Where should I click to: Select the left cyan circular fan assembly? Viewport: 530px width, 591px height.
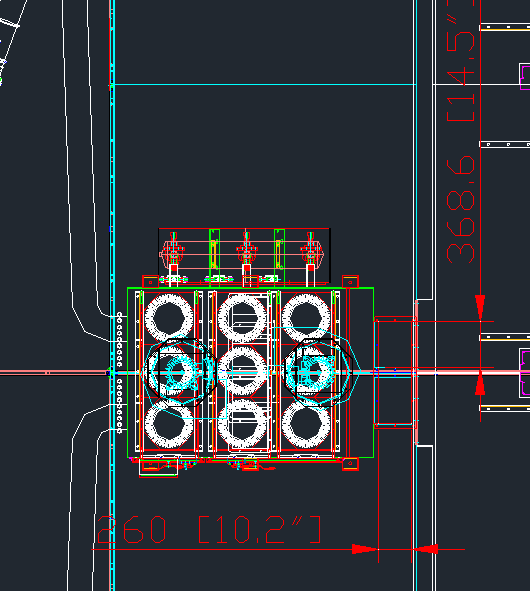click(x=177, y=372)
